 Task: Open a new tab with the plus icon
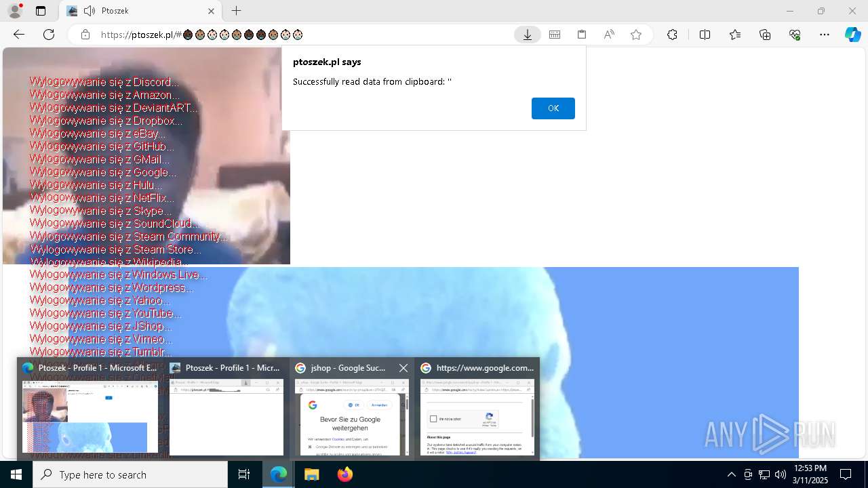tap(236, 11)
